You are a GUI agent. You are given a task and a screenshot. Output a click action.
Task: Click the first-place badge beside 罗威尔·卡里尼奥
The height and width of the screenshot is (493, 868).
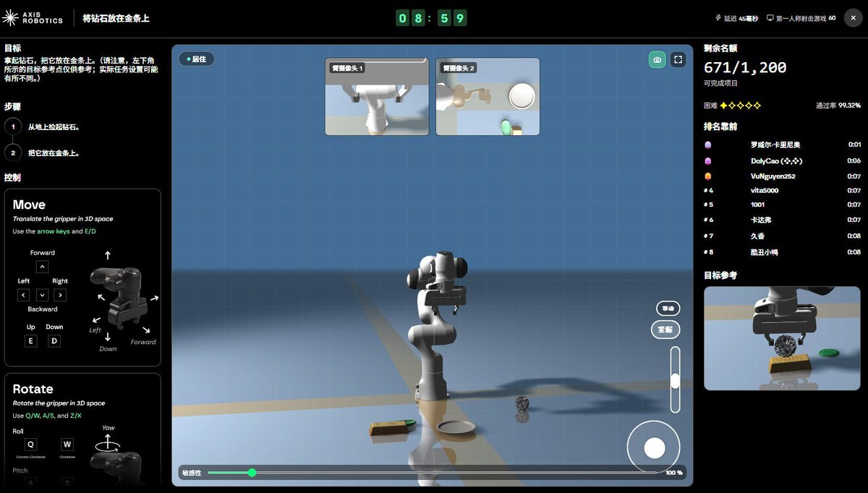pyautogui.click(x=707, y=145)
